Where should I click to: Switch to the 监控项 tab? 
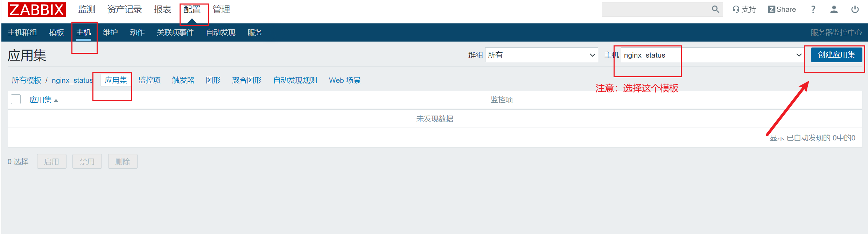(x=149, y=80)
